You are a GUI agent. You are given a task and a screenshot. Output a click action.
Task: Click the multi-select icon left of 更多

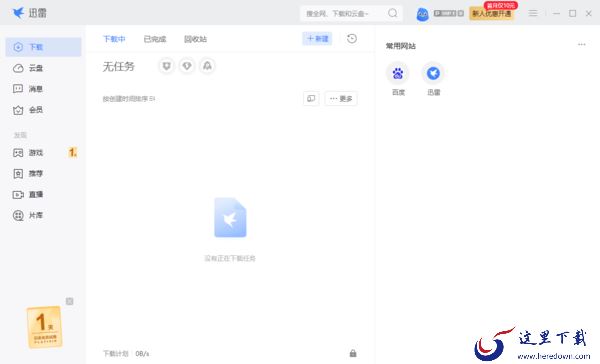(x=311, y=98)
